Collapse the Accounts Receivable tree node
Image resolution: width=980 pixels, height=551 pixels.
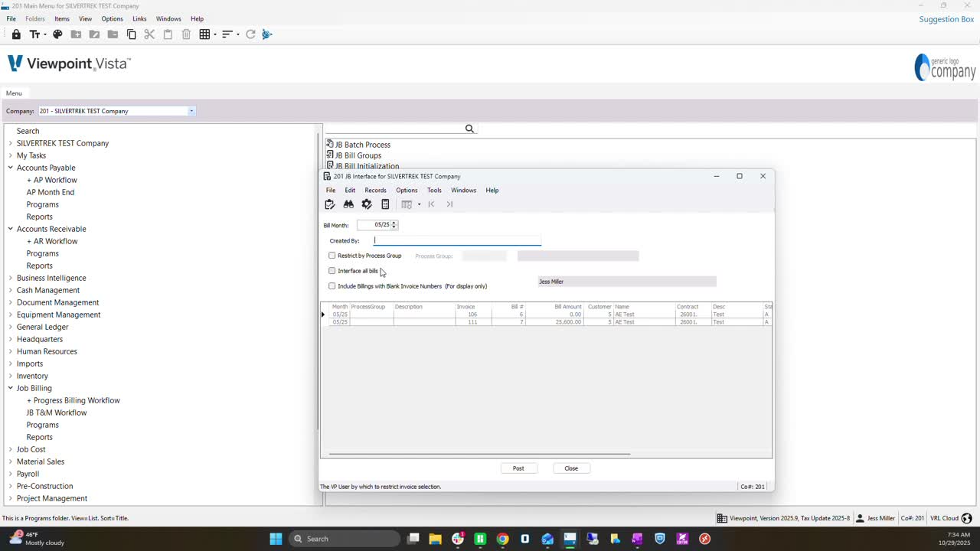coord(10,229)
